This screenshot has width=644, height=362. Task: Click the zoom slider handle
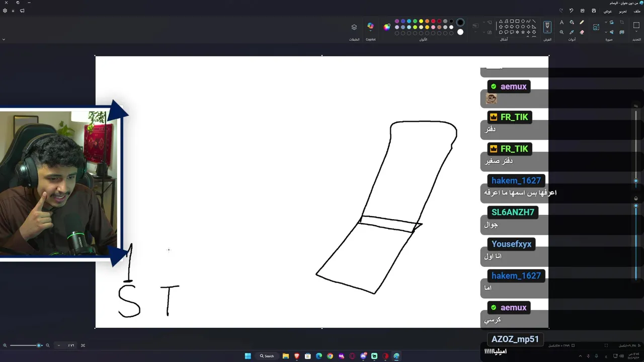(39, 345)
